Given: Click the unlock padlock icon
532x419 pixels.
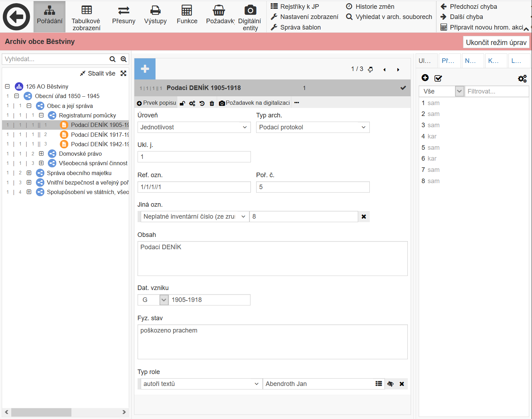Looking at the screenshot, I should (x=182, y=103).
